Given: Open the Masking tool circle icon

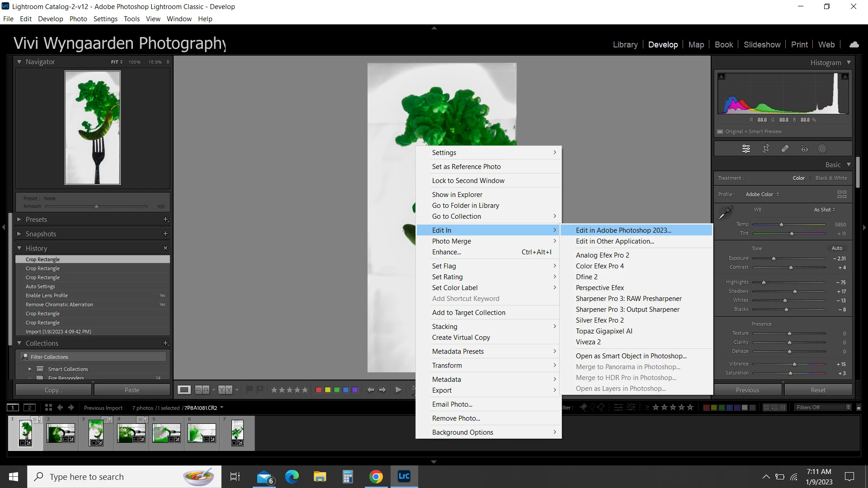Looking at the screenshot, I should 822,149.
